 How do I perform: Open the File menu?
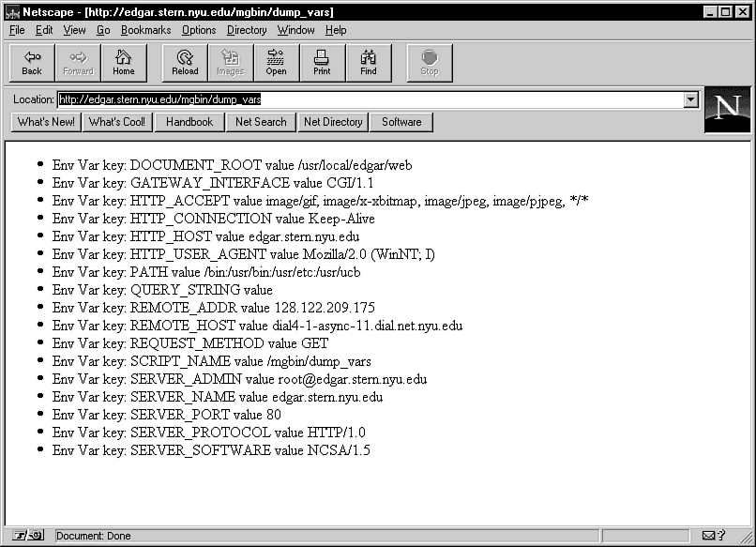click(x=17, y=30)
